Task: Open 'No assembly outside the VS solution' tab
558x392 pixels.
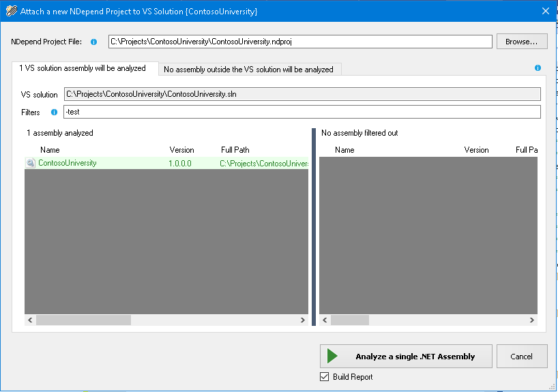Action: (x=250, y=70)
